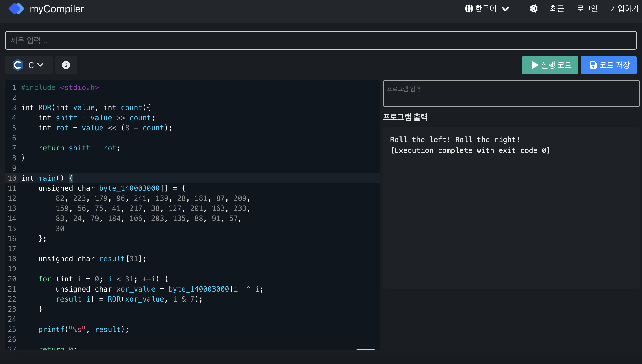Select the 로그인 menu item
The image size is (642, 364).
click(x=587, y=8)
